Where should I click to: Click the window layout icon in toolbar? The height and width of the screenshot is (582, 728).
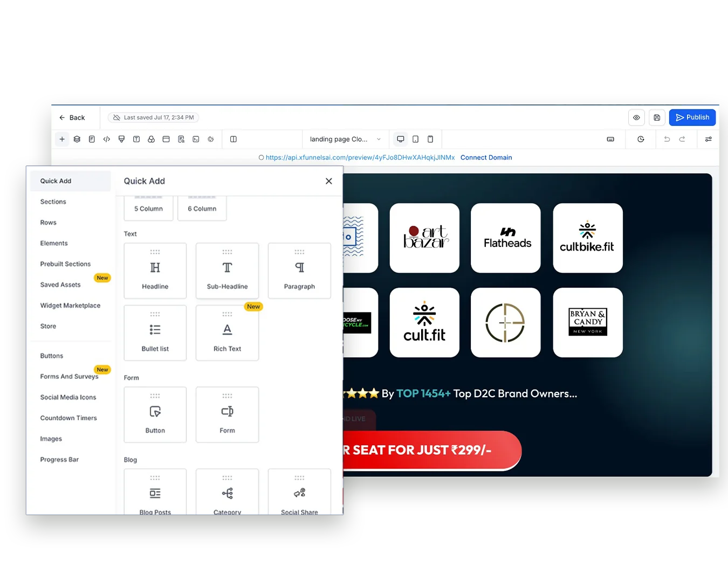point(166,139)
